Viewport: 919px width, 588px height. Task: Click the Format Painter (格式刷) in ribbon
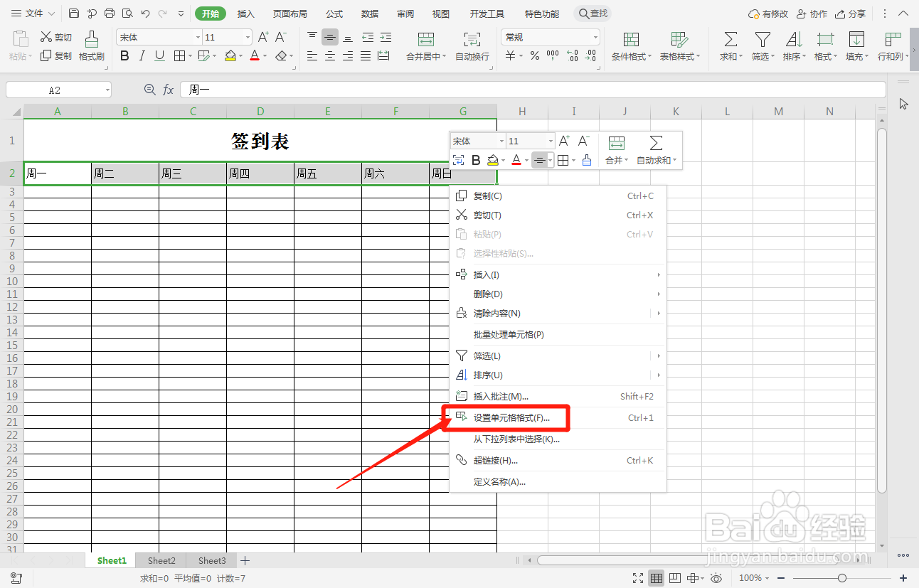tap(92, 46)
